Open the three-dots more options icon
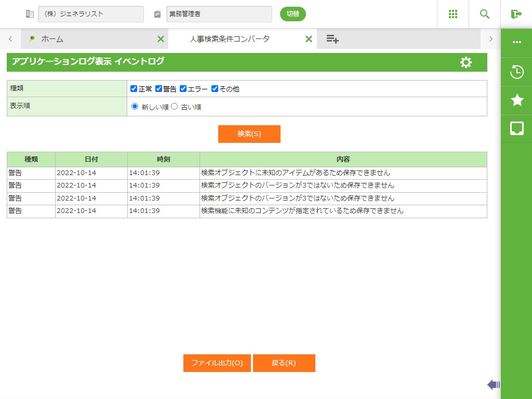Image resolution: width=532 pixels, height=399 pixels. click(516, 42)
